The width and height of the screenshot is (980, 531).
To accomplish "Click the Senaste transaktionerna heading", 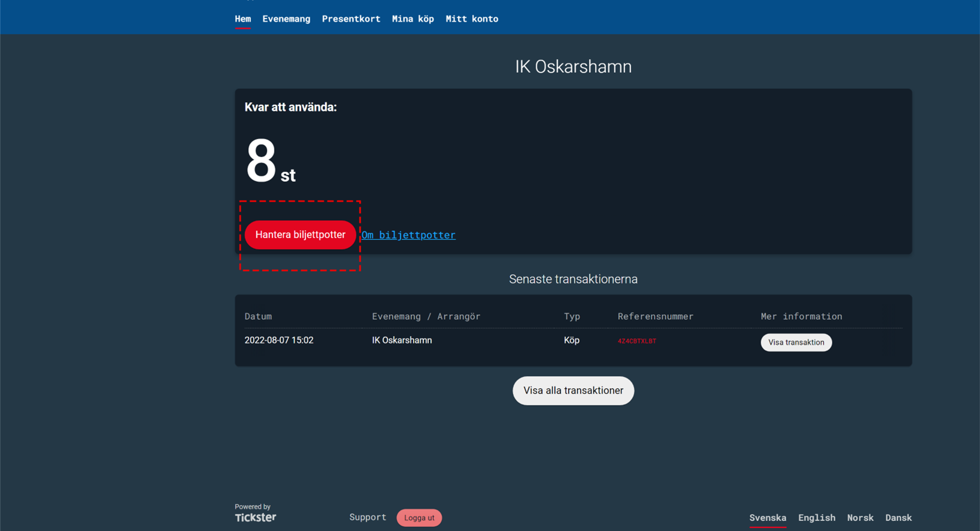I will click(x=573, y=279).
